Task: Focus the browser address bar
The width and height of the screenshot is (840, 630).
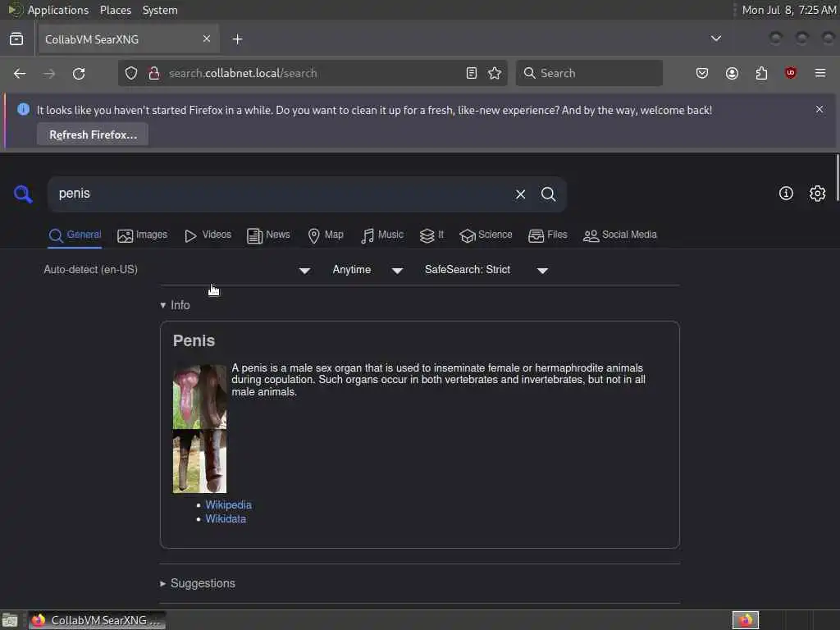Action: click(311, 73)
